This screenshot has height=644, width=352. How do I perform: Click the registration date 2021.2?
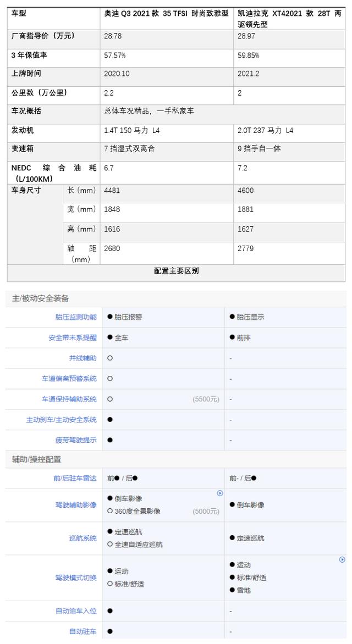[249, 74]
